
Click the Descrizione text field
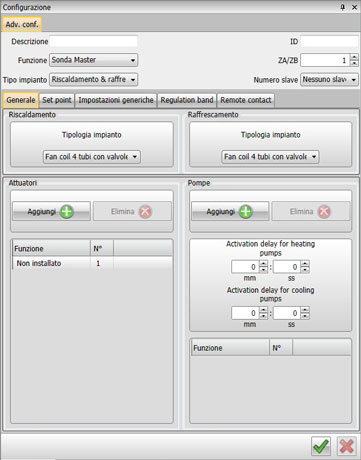(x=94, y=41)
